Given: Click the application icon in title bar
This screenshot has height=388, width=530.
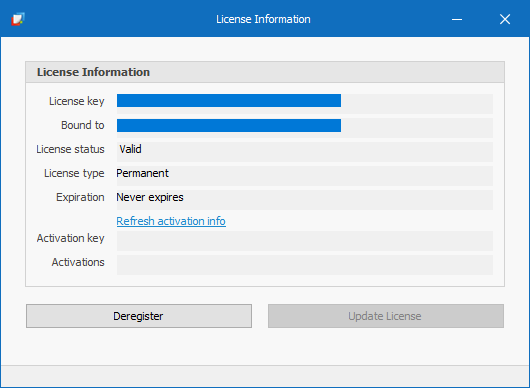Looking at the screenshot, I should [x=18, y=19].
